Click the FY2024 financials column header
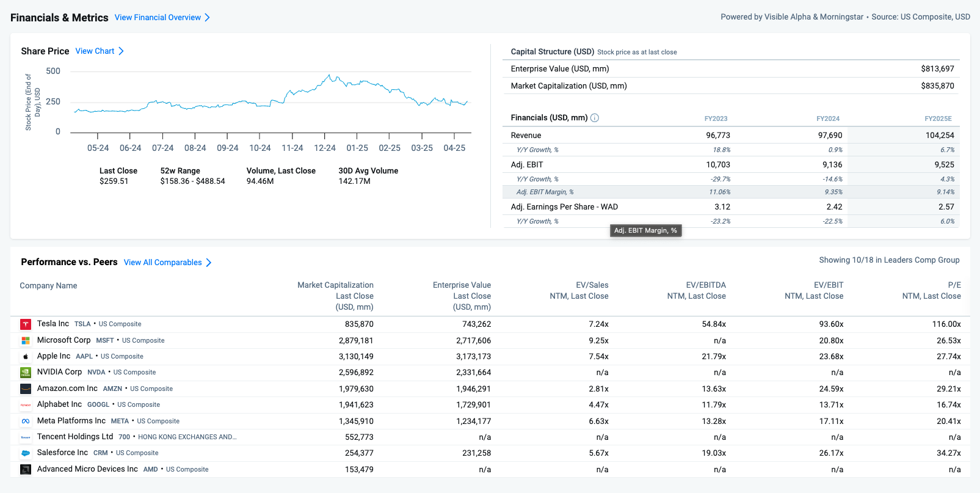 (828, 119)
